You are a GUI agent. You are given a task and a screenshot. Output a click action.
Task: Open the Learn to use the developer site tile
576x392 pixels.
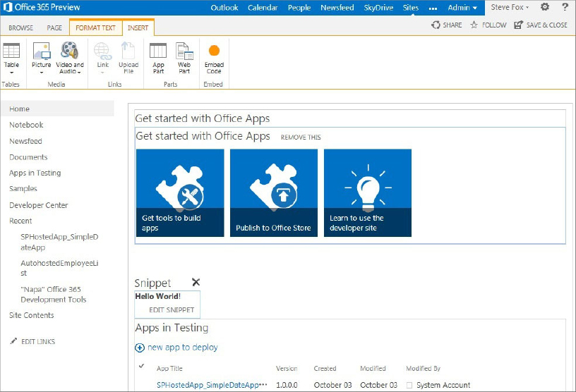coord(368,192)
